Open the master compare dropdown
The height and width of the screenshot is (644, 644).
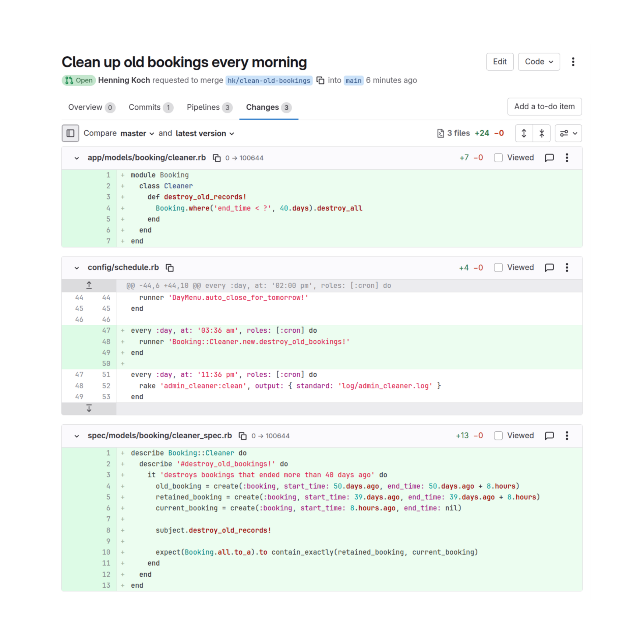click(x=137, y=134)
